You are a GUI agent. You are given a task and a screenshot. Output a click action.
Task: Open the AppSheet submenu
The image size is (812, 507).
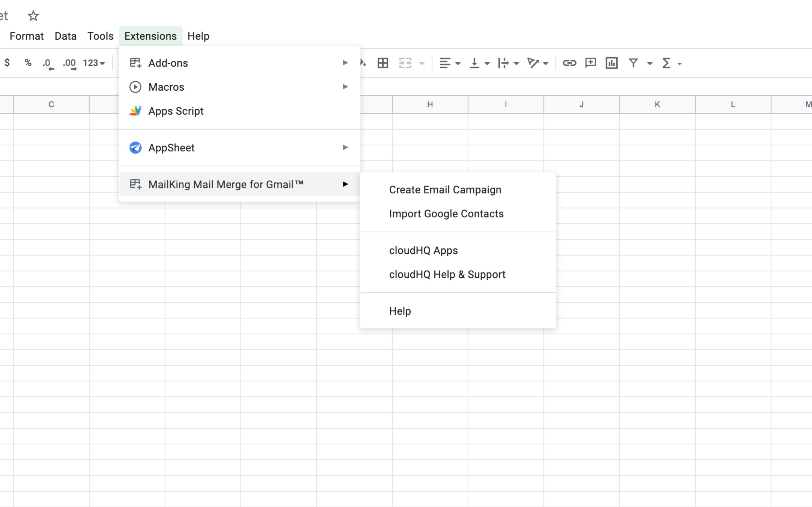coord(239,148)
